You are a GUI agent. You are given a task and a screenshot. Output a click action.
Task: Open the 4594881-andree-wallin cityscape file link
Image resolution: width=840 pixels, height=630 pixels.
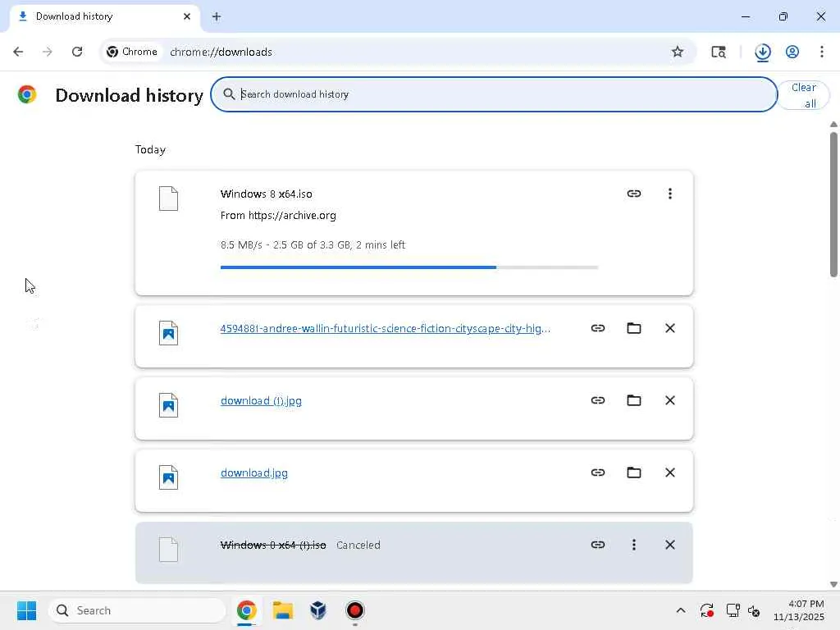click(x=386, y=328)
